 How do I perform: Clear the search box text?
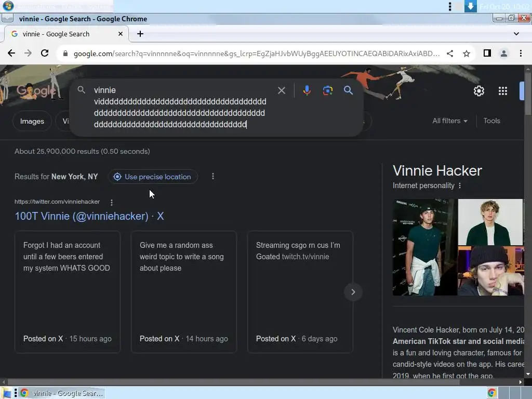[282, 90]
